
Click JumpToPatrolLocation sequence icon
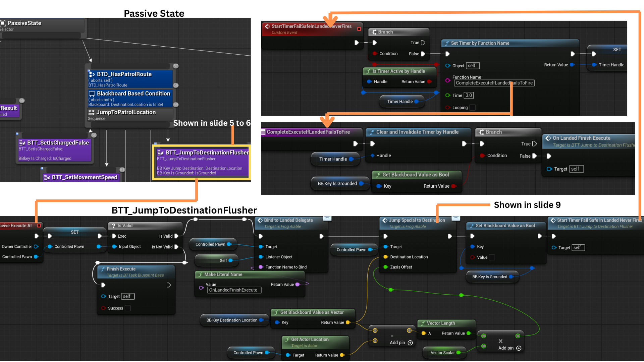[91, 112]
